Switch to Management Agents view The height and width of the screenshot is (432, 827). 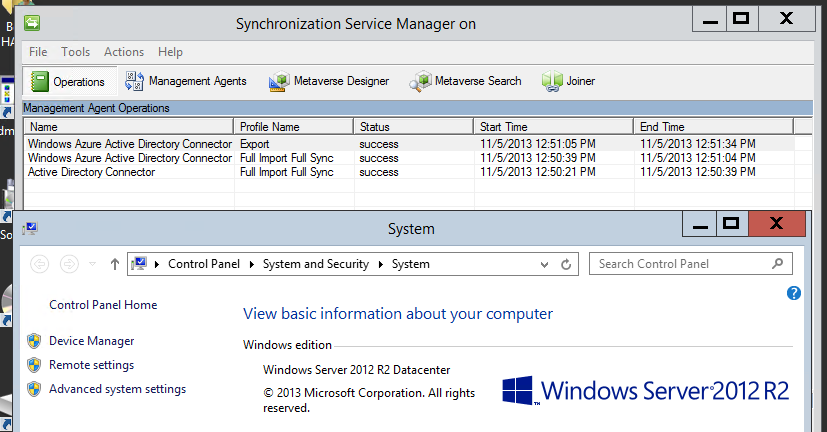pyautogui.click(x=185, y=81)
